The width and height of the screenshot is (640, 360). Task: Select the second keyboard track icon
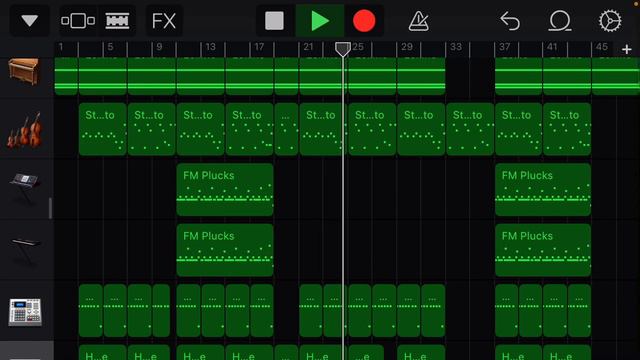click(25, 248)
